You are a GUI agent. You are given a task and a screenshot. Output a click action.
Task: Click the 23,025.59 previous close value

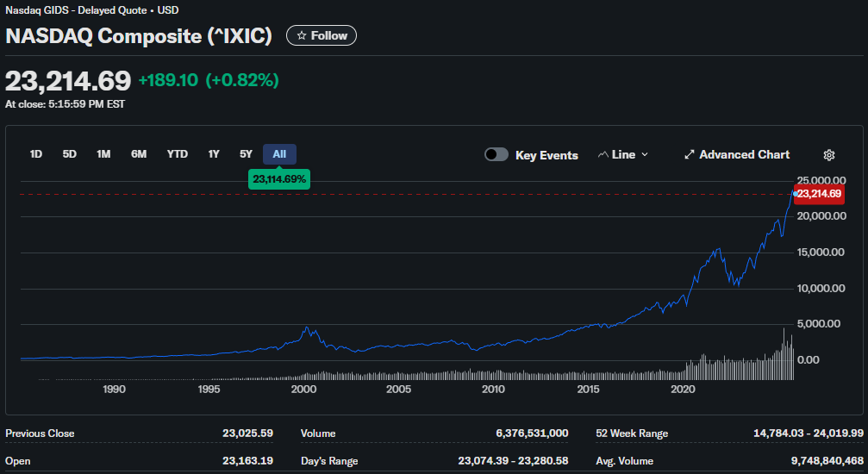[x=247, y=433]
